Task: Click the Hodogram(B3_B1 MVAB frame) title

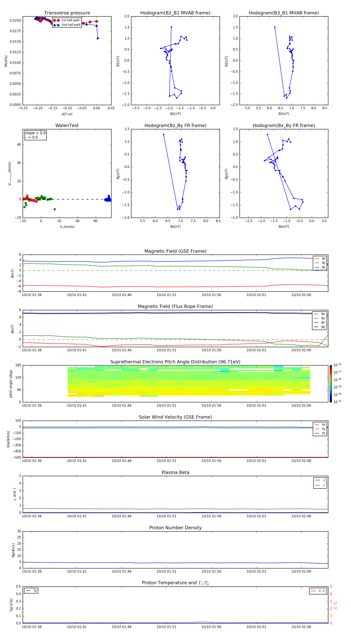Action: tap(284, 13)
